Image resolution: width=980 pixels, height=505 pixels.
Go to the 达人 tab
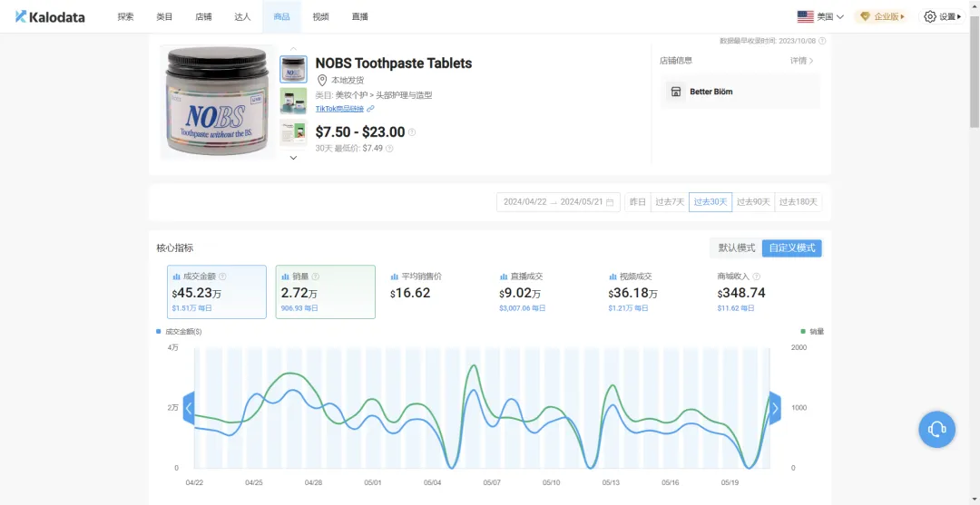pyautogui.click(x=242, y=16)
